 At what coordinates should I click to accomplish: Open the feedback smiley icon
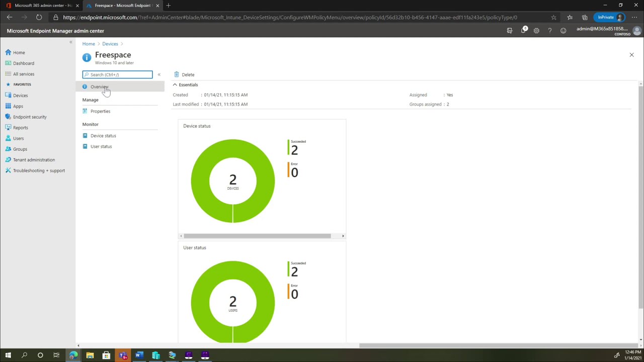point(563,31)
